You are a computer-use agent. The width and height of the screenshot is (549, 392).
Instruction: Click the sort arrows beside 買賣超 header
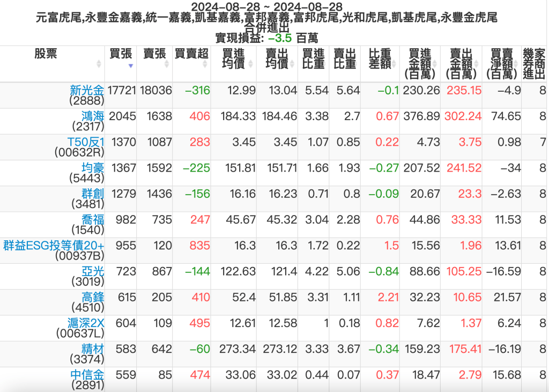pos(204,64)
